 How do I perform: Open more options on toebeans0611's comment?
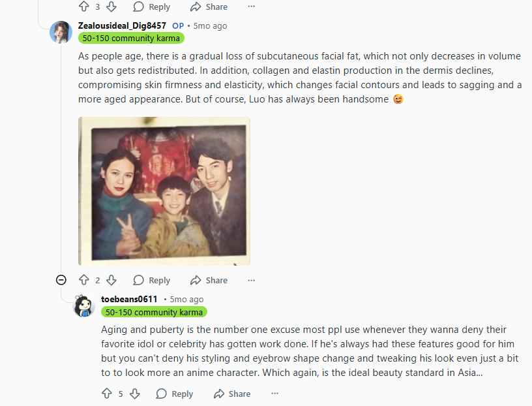[274, 394]
